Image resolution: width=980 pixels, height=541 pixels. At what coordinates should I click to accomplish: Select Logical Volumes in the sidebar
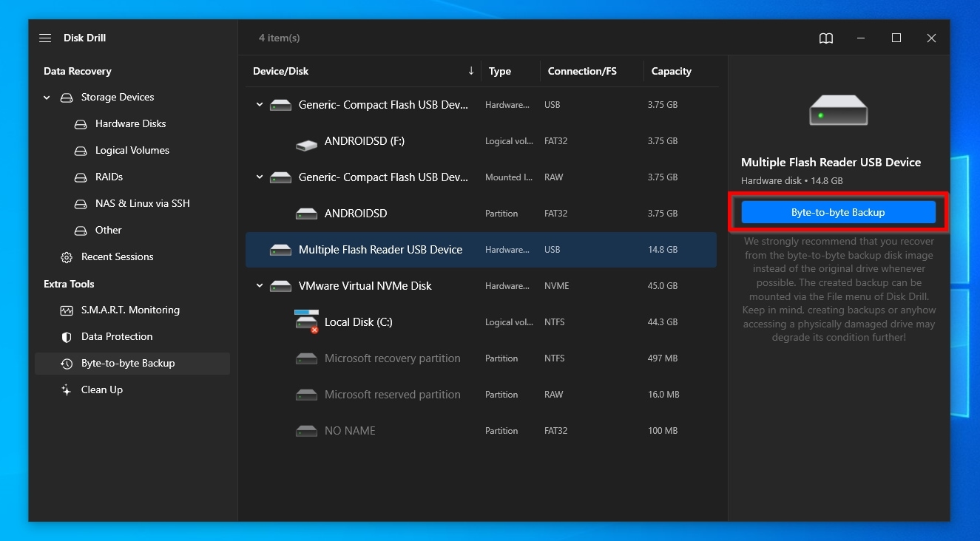(132, 151)
